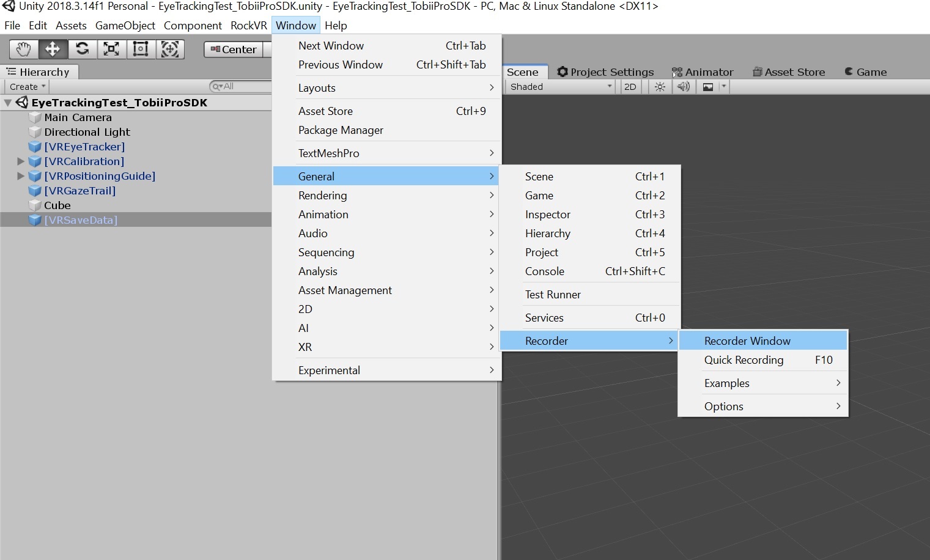
Task: Select the Main Camera cube icon
Action: coord(35,117)
